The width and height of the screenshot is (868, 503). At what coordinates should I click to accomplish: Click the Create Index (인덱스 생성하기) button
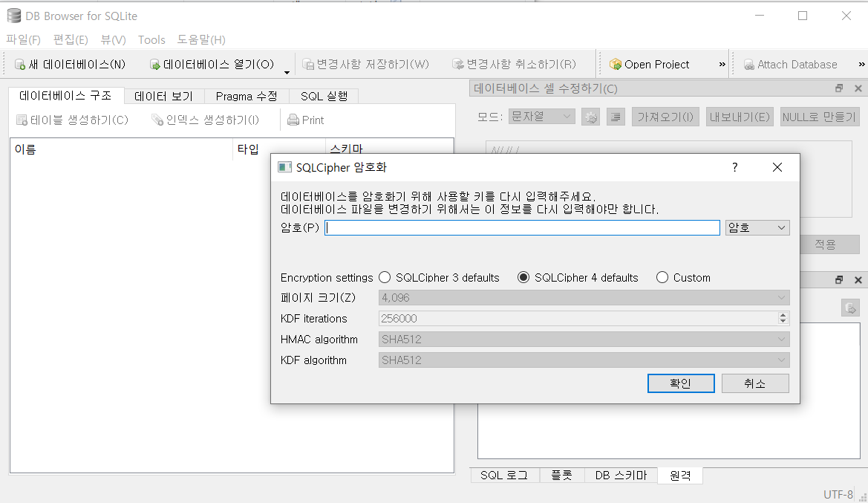tap(206, 120)
